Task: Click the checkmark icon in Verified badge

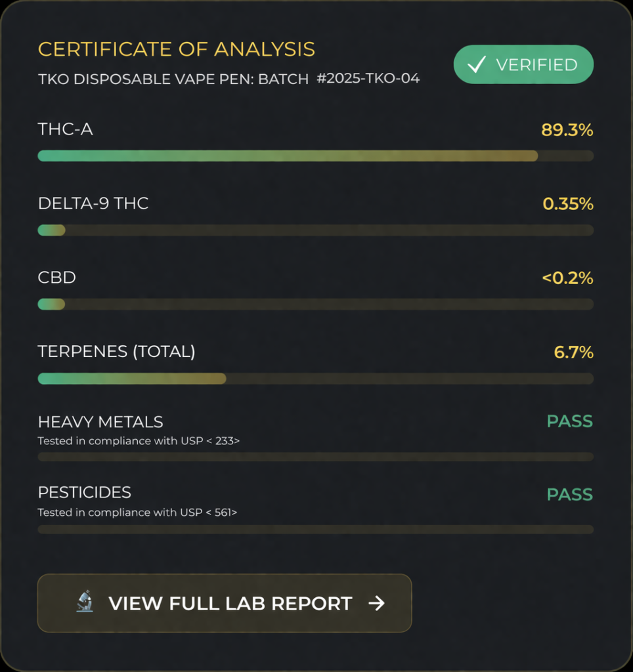Action: pyautogui.click(x=477, y=64)
